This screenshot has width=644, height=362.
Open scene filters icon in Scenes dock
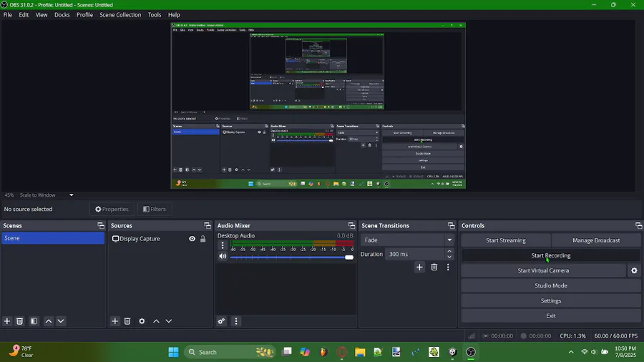coord(34,321)
